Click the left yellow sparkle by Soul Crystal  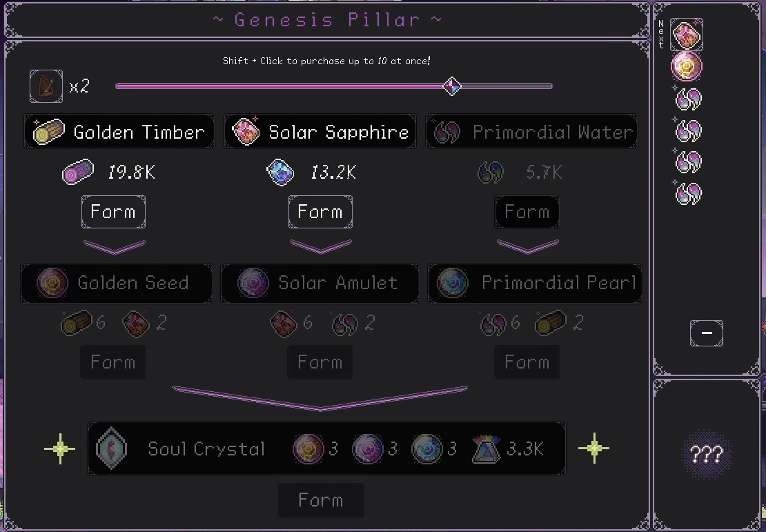[60, 449]
